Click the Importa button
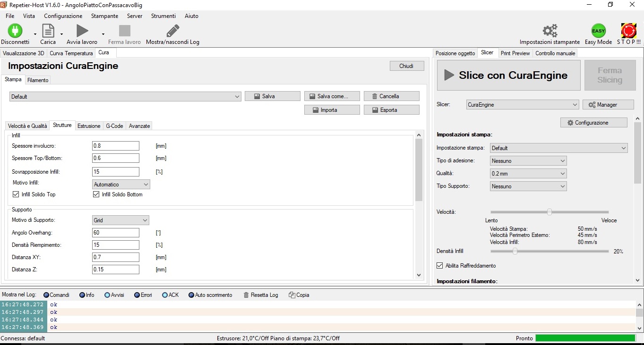Screen dimensions: 644x345 332,110
